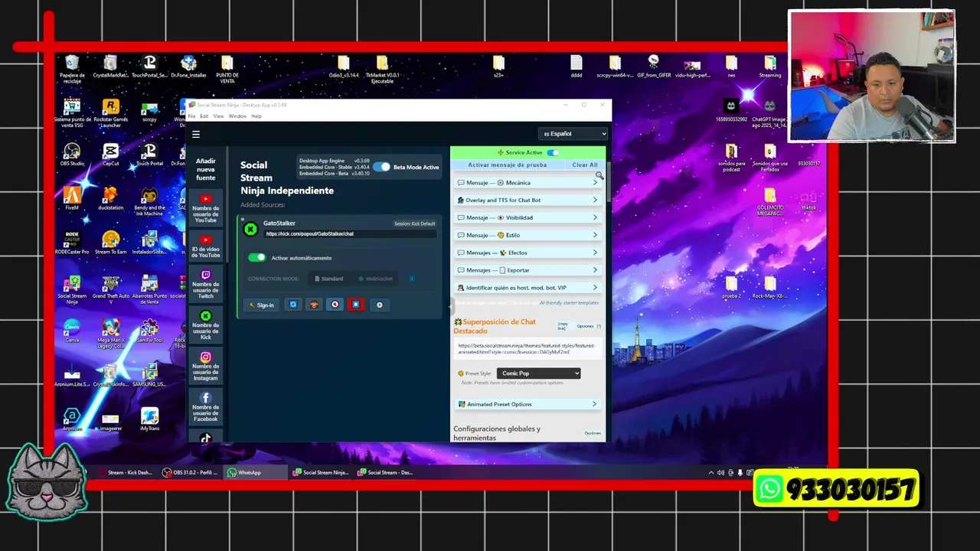The height and width of the screenshot is (551, 980).
Task: Toggle the Service Active switch
Action: point(552,152)
